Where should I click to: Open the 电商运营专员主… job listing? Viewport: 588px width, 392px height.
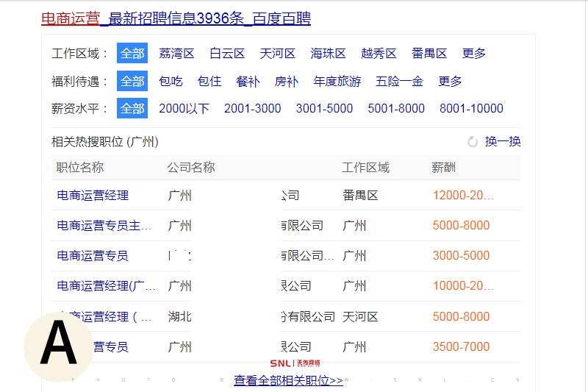click(104, 226)
